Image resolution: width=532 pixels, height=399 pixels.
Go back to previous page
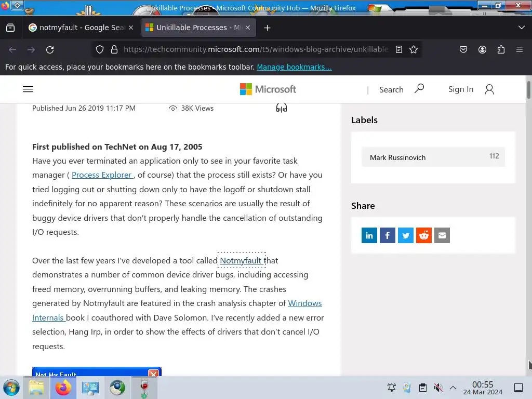[12, 49]
